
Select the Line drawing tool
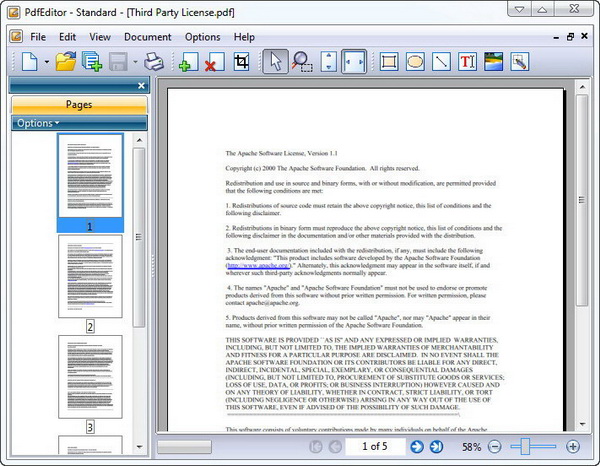(x=441, y=62)
